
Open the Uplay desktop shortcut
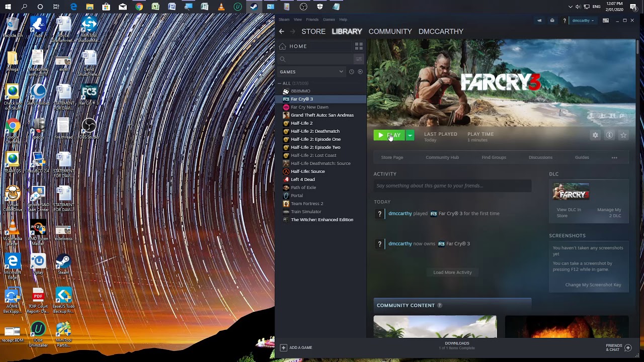(38, 264)
